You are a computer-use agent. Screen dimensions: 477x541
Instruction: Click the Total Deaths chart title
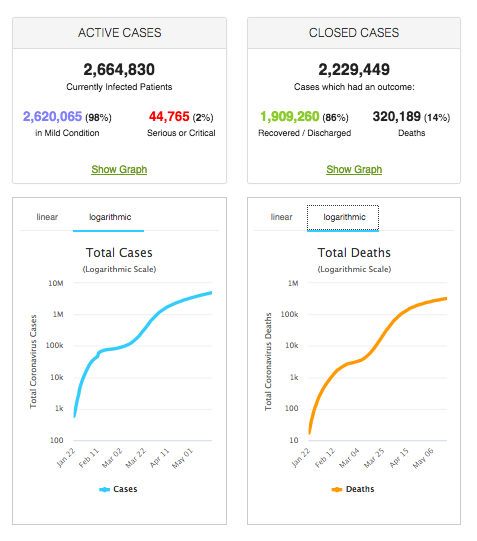point(354,253)
